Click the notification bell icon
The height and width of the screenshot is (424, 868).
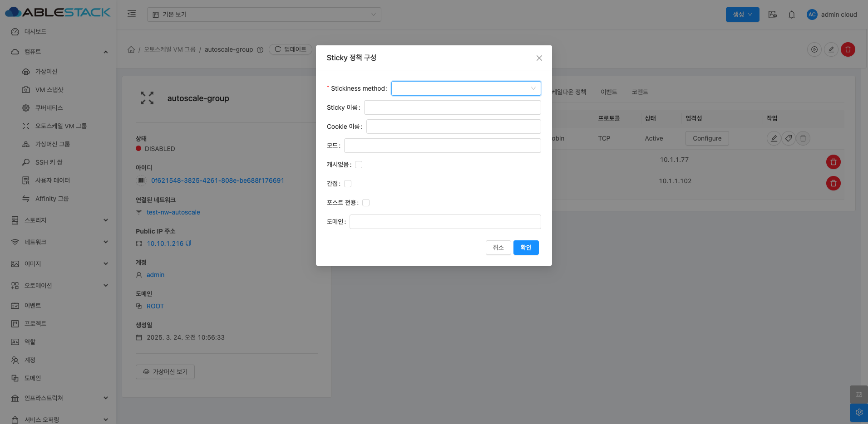(x=791, y=15)
